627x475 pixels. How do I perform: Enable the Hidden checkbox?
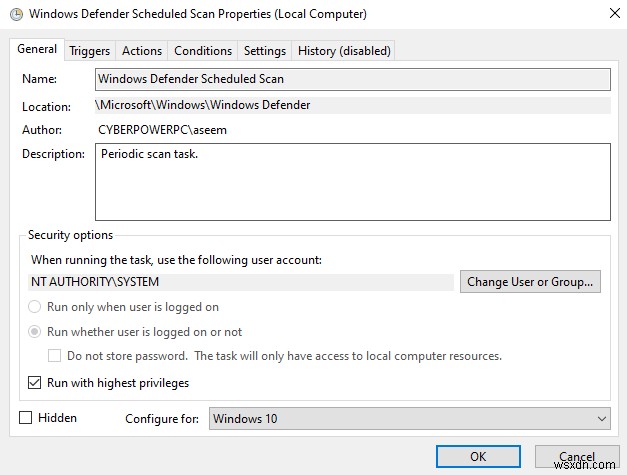(x=26, y=418)
